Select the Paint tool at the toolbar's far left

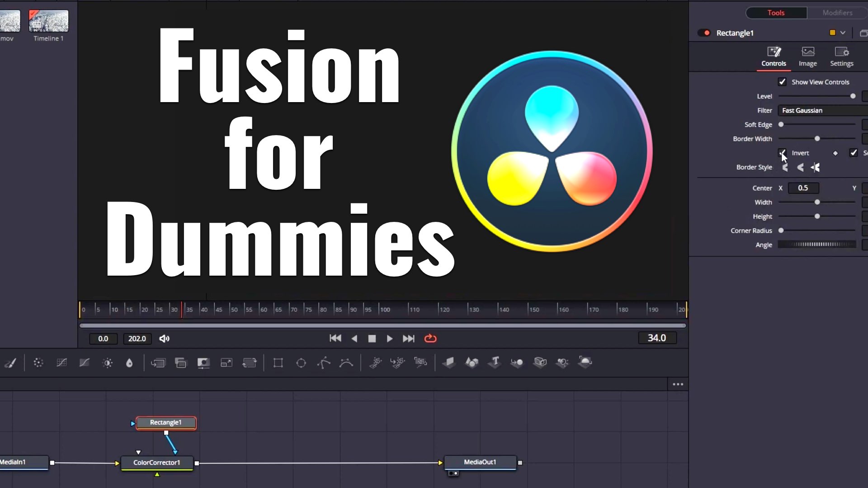[x=11, y=362]
